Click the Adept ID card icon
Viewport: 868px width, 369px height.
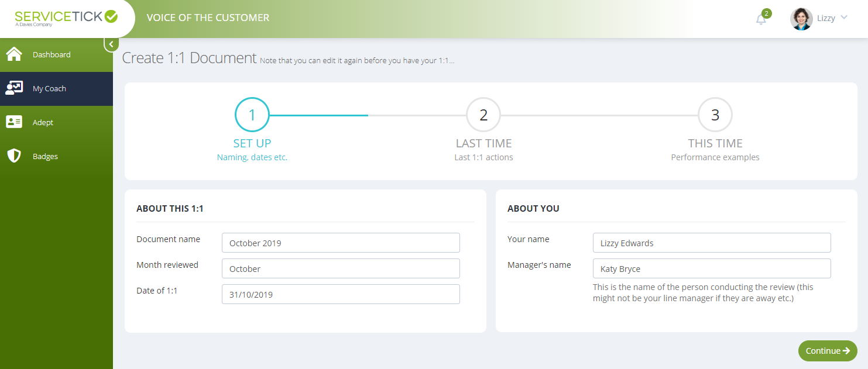pos(13,122)
